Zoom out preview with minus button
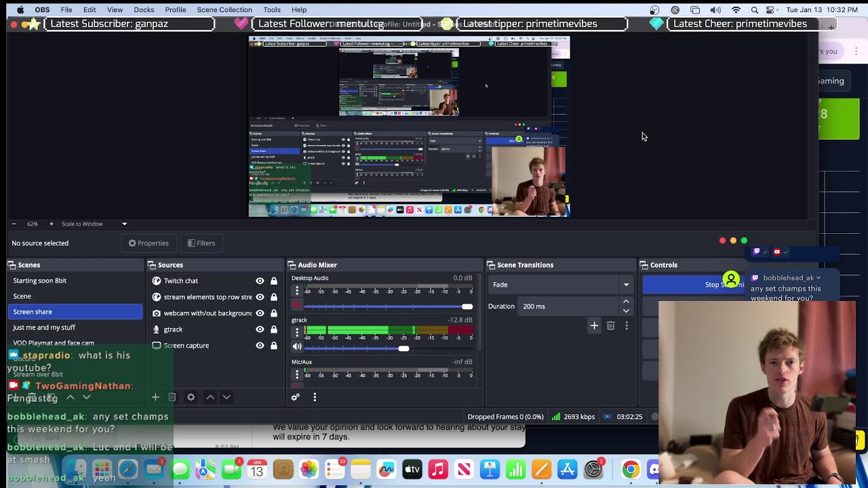868x488 pixels. pyautogui.click(x=14, y=224)
